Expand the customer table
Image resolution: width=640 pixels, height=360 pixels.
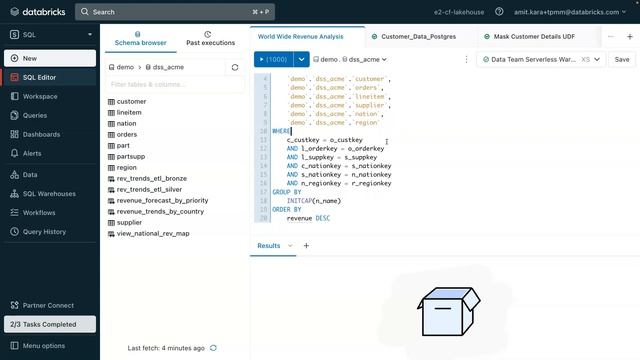pos(127,102)
